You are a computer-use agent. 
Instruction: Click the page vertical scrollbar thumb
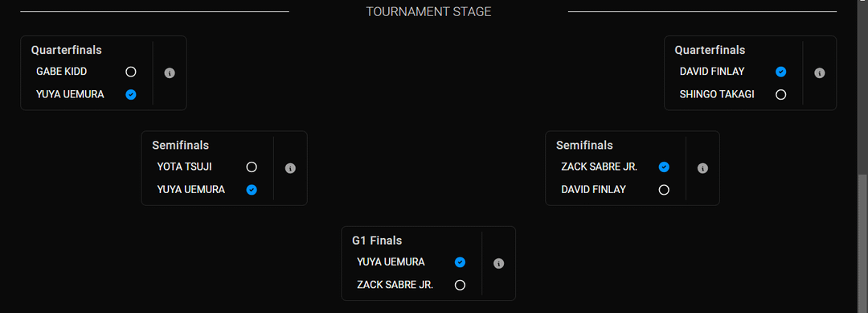click(x=862, y=243)
